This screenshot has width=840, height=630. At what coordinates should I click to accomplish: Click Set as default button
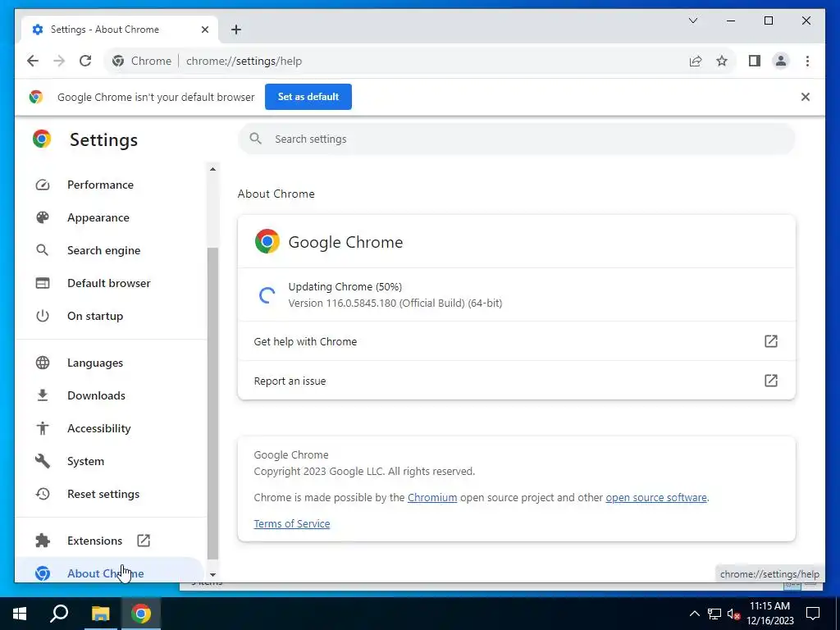point(308,97)
